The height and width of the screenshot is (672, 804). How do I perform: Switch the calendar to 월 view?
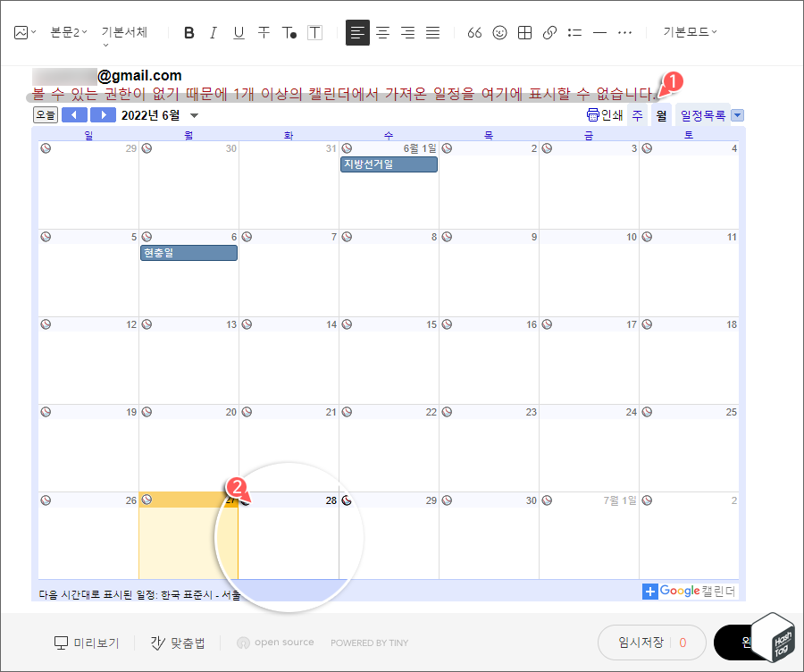click(x=661, y=114)
